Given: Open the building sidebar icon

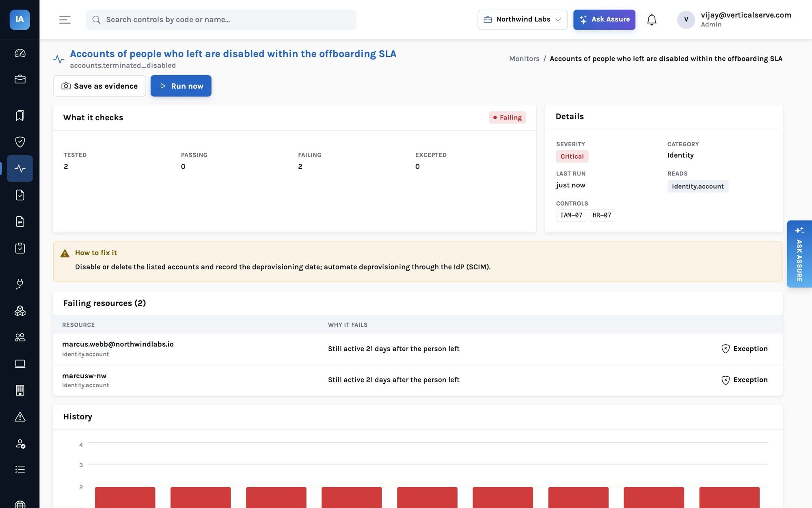Looking at the screenshot, I should click(20, 390).
